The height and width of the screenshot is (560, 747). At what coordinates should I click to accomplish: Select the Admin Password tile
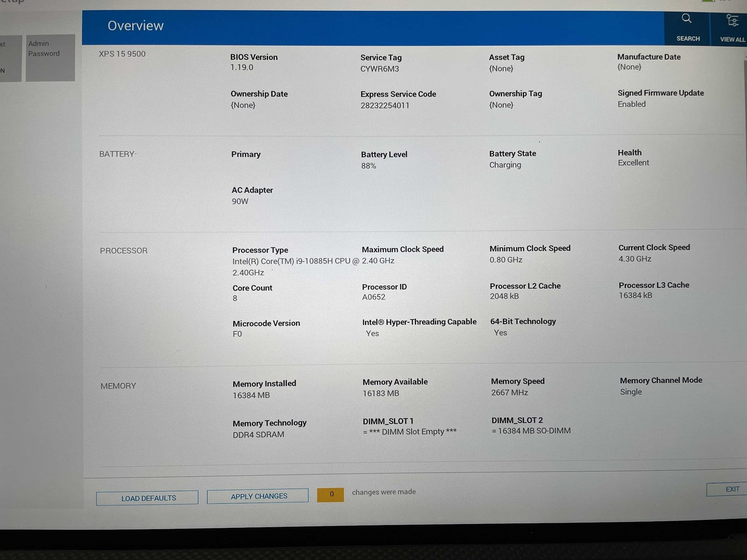tap(50, 58)
